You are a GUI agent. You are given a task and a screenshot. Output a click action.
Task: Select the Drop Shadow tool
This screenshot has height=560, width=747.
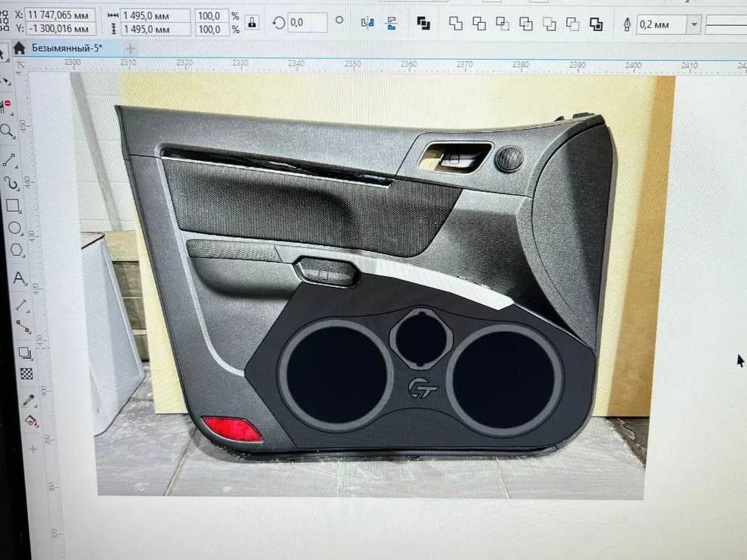pos(25,352)
